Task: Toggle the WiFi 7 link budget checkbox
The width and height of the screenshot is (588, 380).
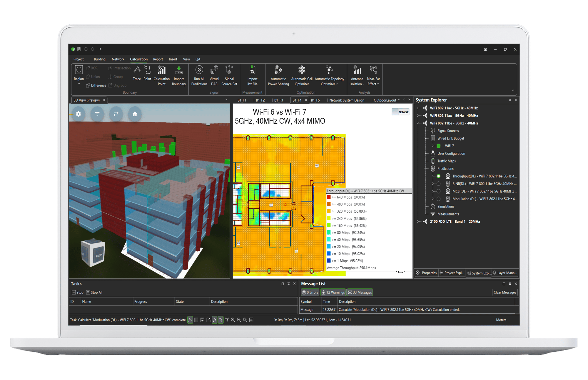Action: point(438,146)
